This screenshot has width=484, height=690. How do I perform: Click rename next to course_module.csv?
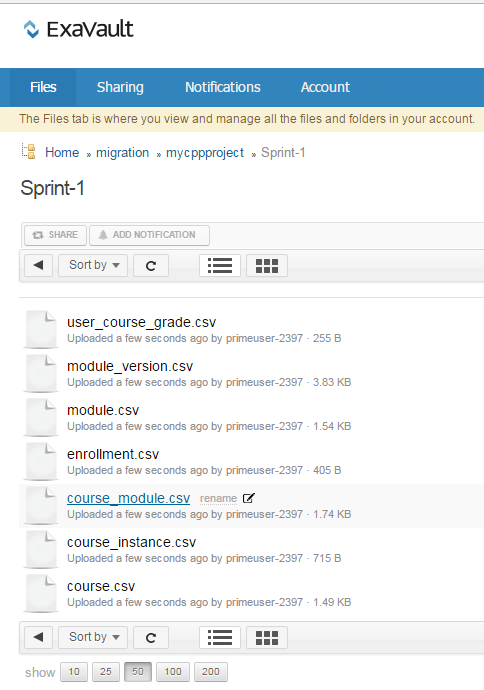(x=218, y=499)
